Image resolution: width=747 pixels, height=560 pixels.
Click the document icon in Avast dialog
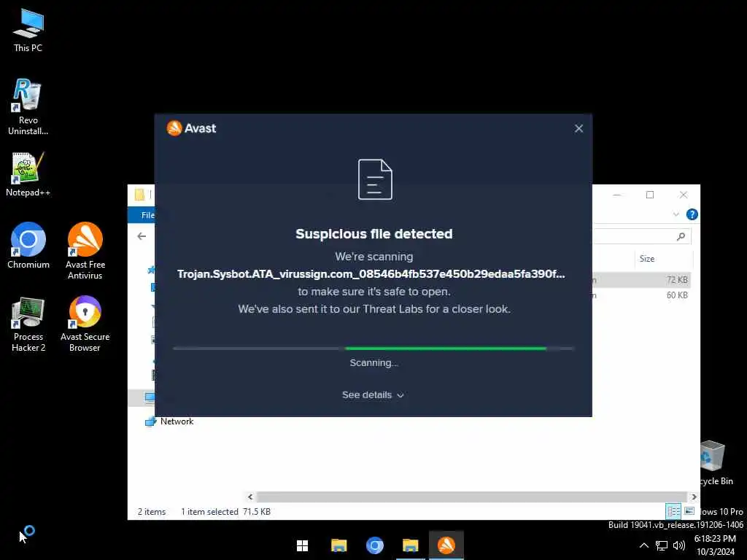tap(376, 179)
